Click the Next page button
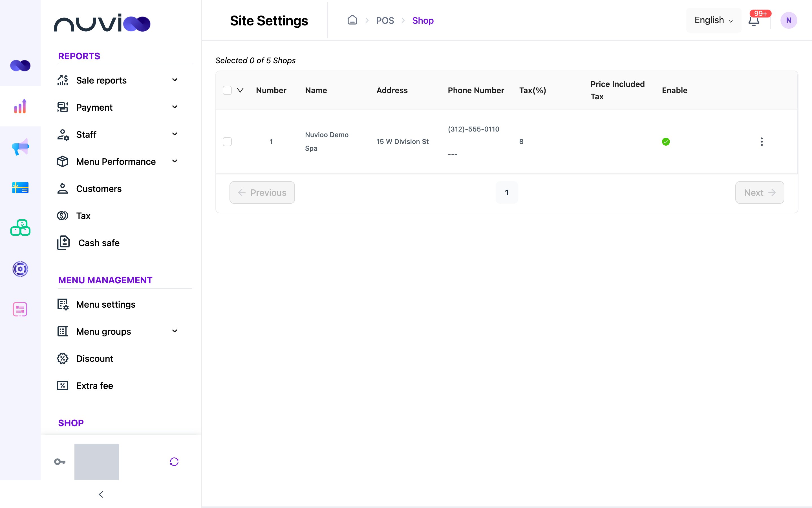The width and height of the screenshot is (812, 508). pos(760,192)
